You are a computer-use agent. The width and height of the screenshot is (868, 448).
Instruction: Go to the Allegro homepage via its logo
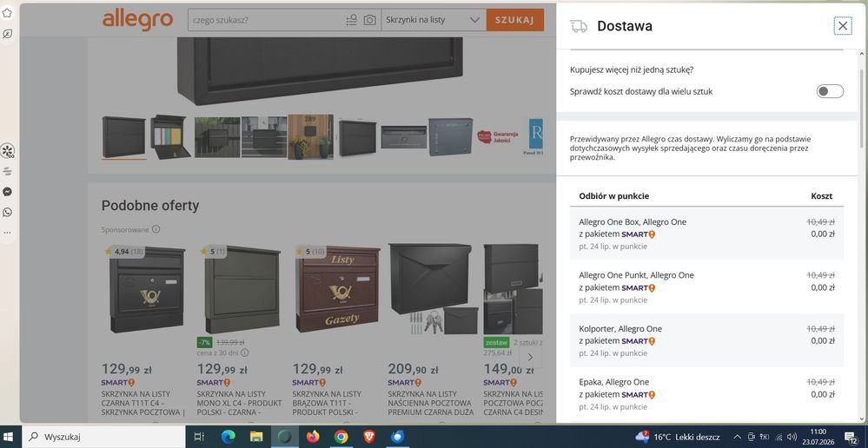[x=137, y=20]
